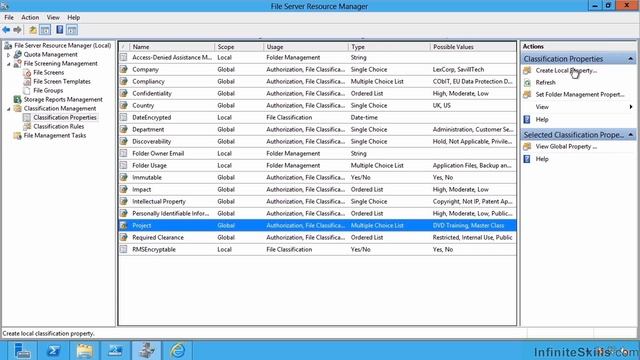This screenshot has width=640, height=360.
Task: Click the Up one level folder icon
Action: coord(32,30)
